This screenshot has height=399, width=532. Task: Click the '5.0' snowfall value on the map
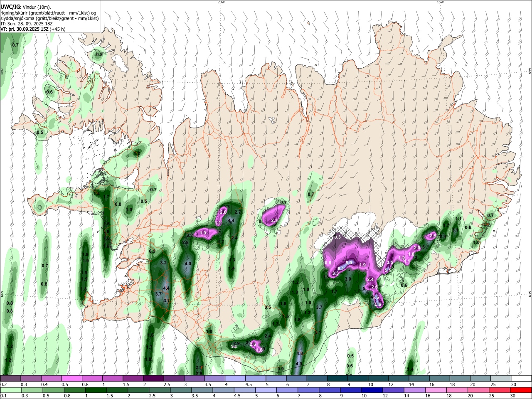tap(349, 263)
